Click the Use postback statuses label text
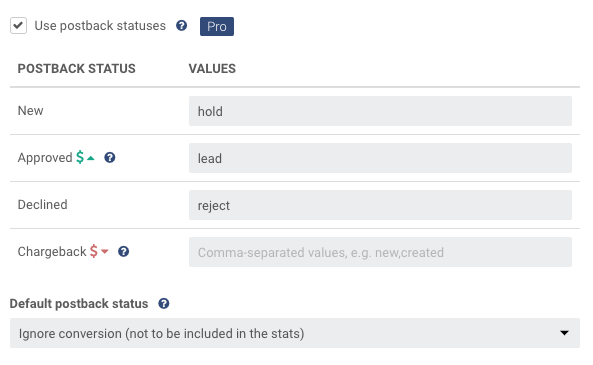The width and height of the screenshot is (593, 365). point(100,26)
